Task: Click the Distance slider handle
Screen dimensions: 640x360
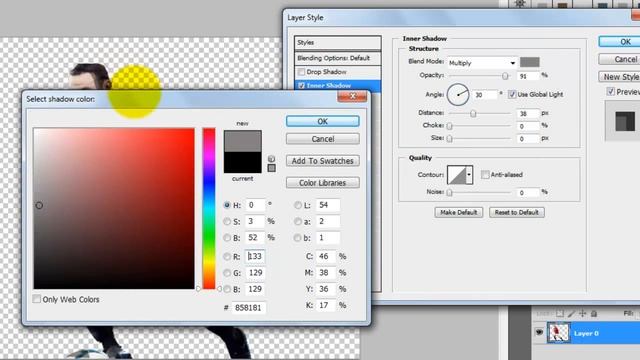Action: (x=473, y=113)
